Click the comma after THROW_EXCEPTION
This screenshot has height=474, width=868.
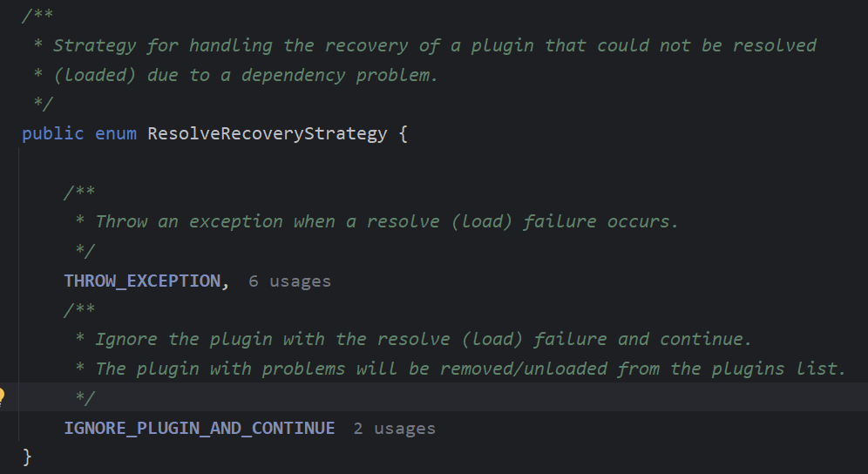pyautogui.click(x=226, y=283)
